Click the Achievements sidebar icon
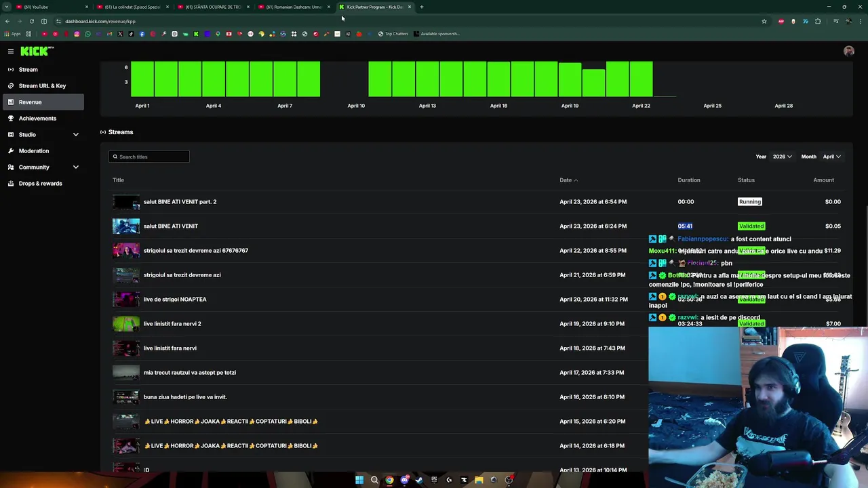868x488 pixels. [11, 118]
